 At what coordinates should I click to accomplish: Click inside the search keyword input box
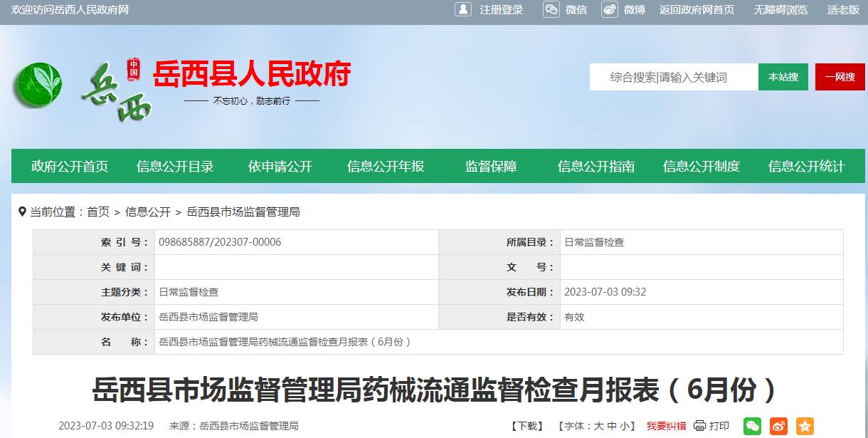(x=673, y=77)
